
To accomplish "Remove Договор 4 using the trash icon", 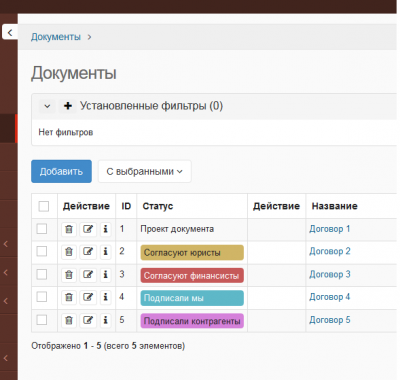I will pyautogui.click(x=69, y=297).
